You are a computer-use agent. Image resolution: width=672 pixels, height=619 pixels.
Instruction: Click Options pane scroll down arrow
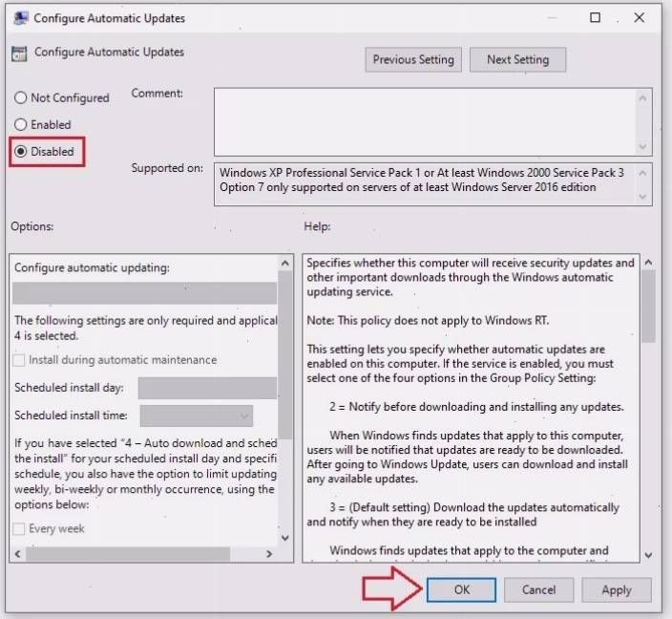pos(285,538)
